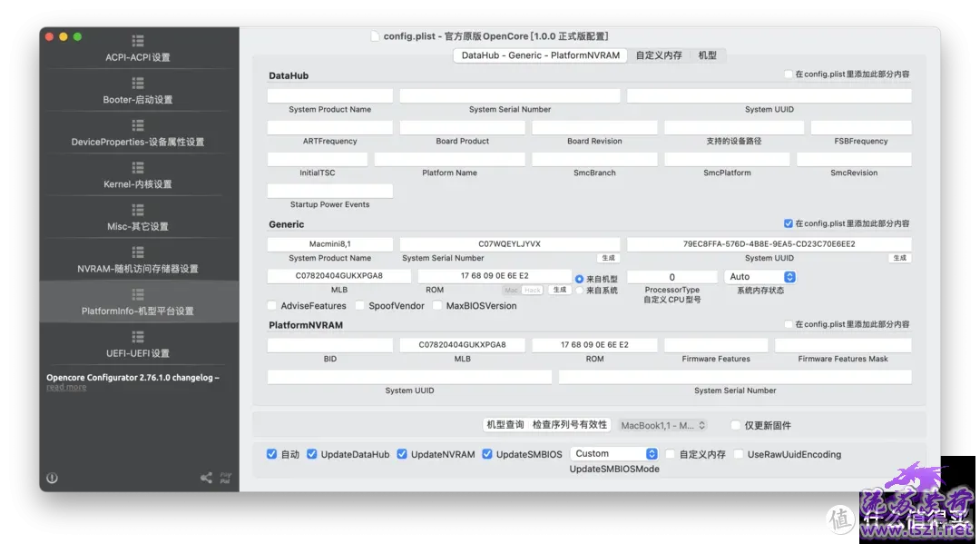The height and width of the screenshot is (544, 980).
Task: Click 生成 button beside ROM
Action: pos(559,290)
